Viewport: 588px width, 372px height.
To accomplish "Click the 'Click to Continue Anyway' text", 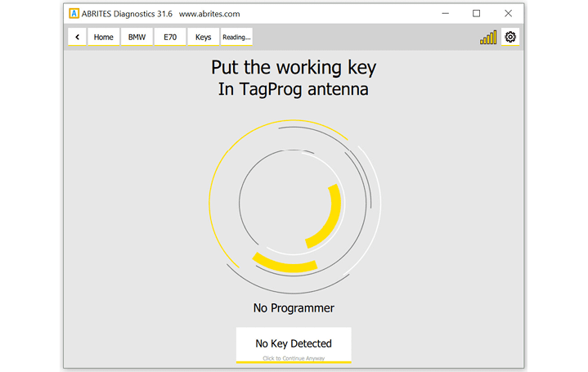I will pos(294,358).
